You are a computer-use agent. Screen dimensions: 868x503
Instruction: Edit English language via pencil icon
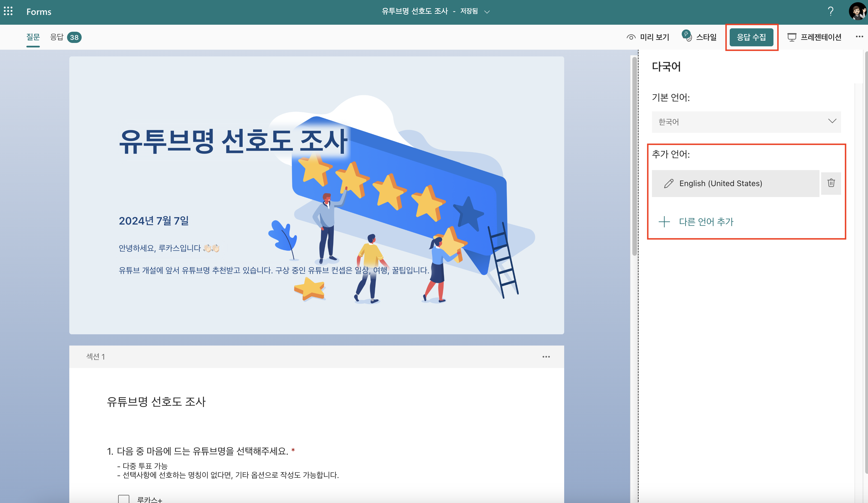(x=669, y=184)
